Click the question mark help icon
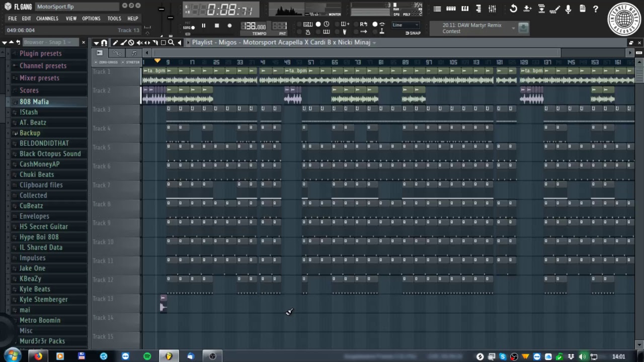The width and height of the screenshot is (644, 362). pos(596,9)
